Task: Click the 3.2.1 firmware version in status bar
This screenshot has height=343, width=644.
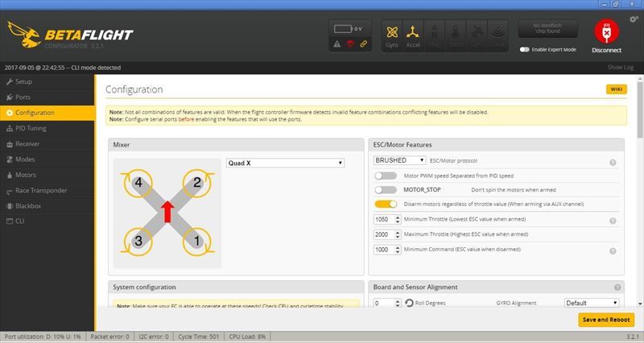Action: click(633, 337)
